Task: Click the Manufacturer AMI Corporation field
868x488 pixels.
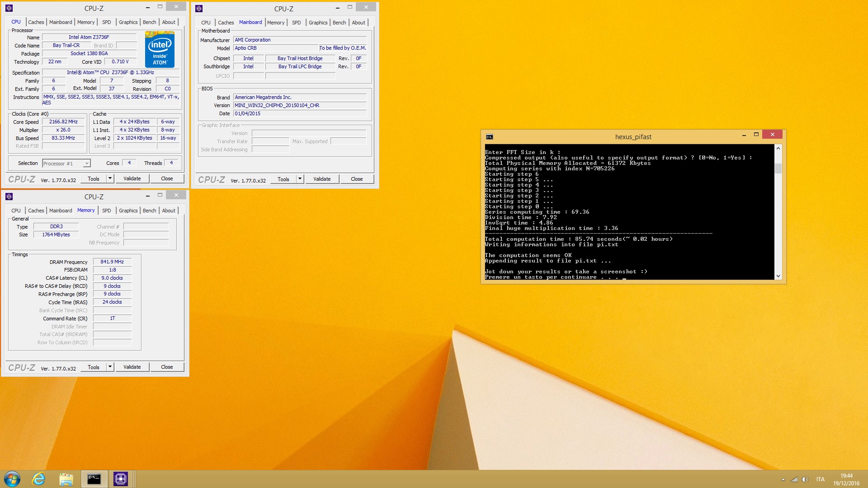Action: [x=300, y=40]
